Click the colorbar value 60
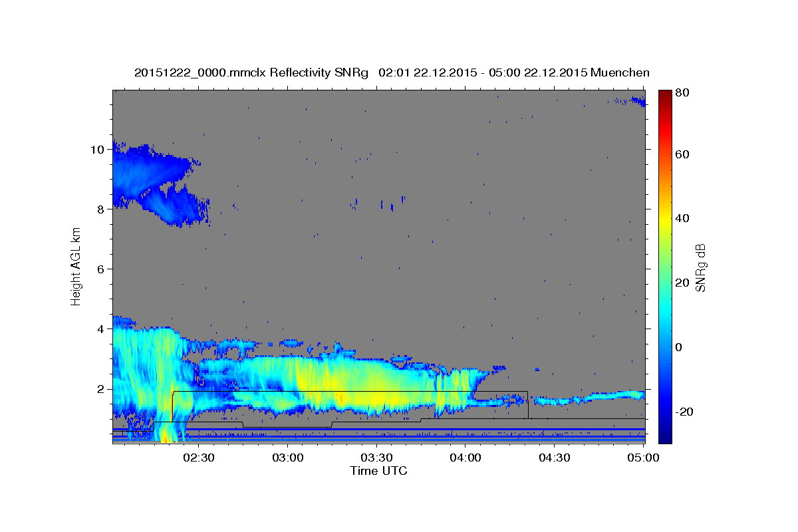Image resolution: width=798 pixels, height=532 pixels. click(681, 154)
